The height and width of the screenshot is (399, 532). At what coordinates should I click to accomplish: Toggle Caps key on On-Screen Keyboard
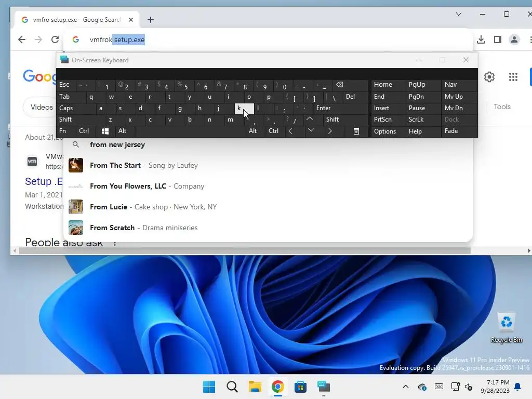tap(75, 108)
